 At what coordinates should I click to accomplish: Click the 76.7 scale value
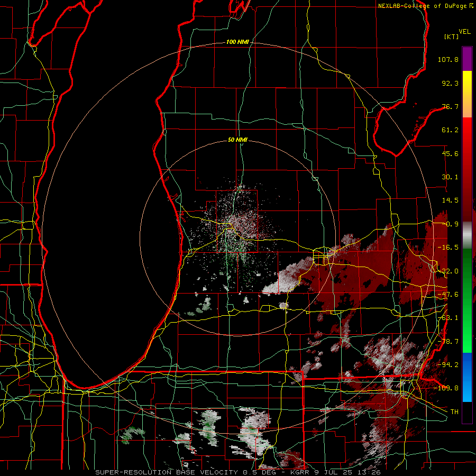point(450,106)
